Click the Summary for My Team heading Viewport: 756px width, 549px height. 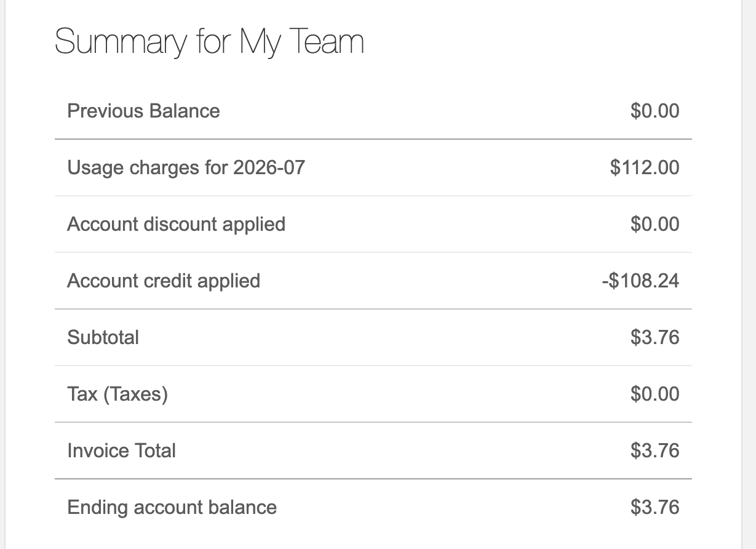[x=209, y=43]
